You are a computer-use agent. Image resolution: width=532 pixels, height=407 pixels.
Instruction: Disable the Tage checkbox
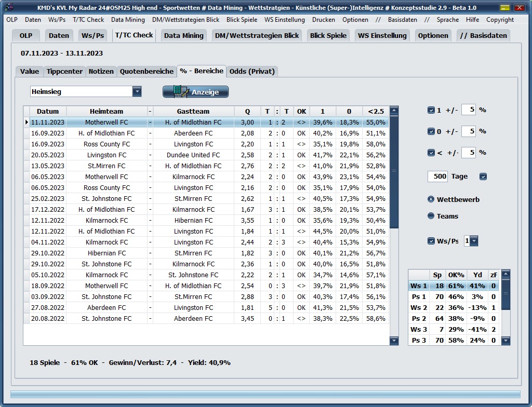[483, 177]
